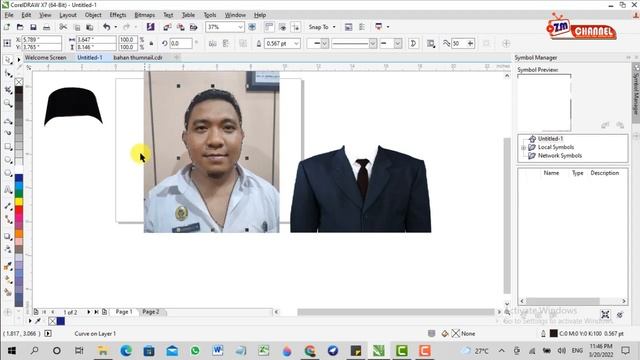This screenshot has height=360, width=640.
Task: Click the Copy icon in toolbar
Action: click(x=77, y=27)
